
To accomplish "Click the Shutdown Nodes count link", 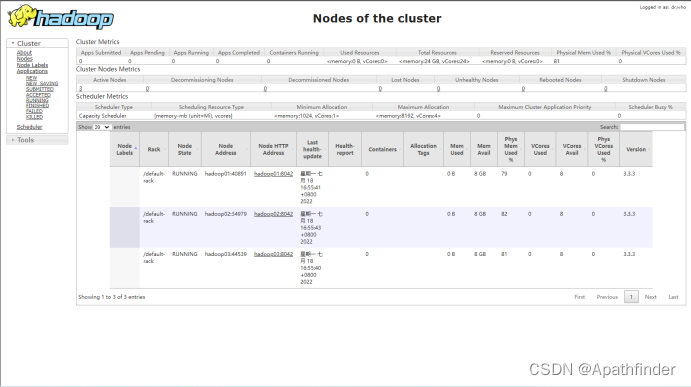I will [606, 89].
